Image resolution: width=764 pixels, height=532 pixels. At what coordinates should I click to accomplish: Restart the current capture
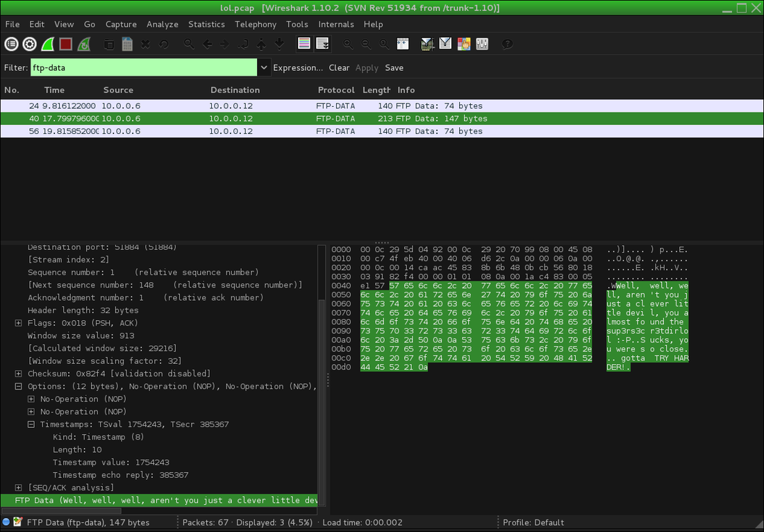click(x=84, y=44)
